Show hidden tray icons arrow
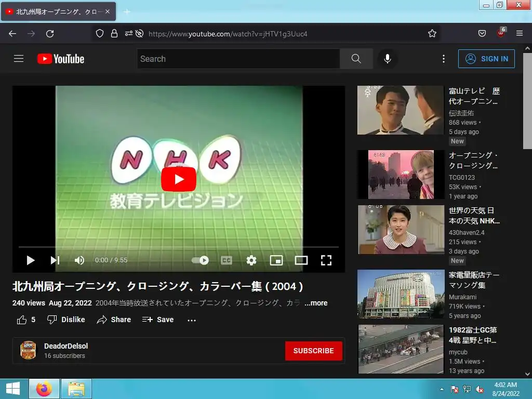The width and height of the screenshot is (532, 399). [442, 389]
